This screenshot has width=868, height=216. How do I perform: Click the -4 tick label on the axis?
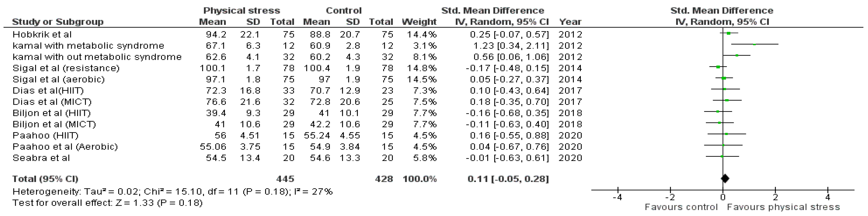617,197
